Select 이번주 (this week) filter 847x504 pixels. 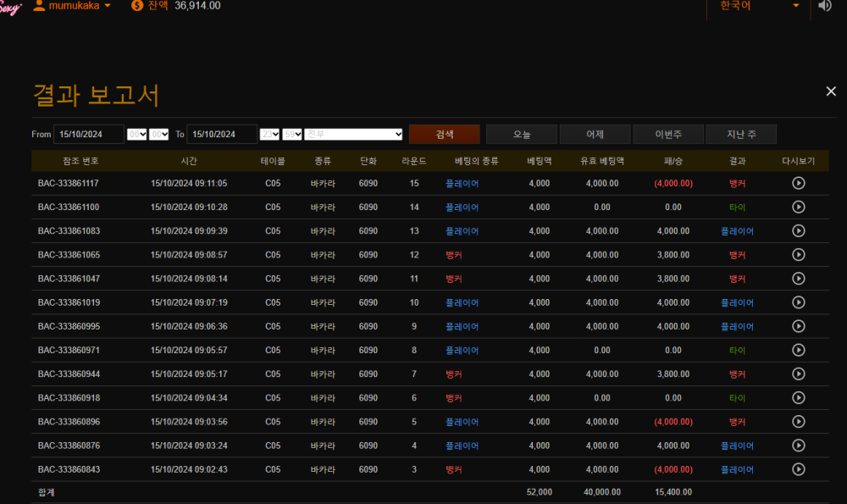tap(667, 134)
